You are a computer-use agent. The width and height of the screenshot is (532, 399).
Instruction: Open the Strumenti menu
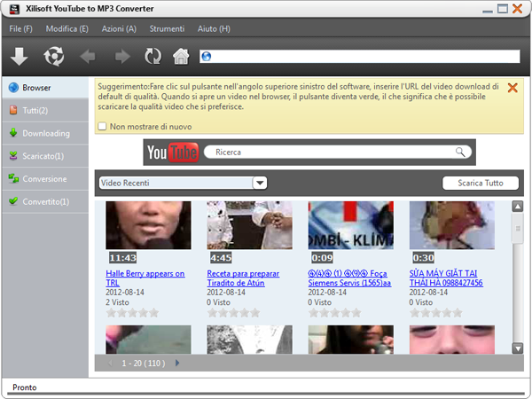(x=168, y=28)
